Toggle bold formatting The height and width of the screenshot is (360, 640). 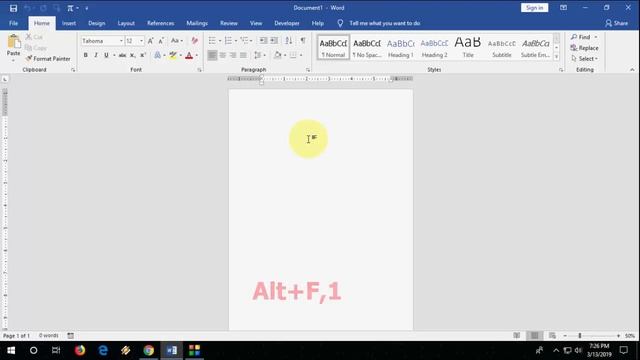tap(85, 55)
